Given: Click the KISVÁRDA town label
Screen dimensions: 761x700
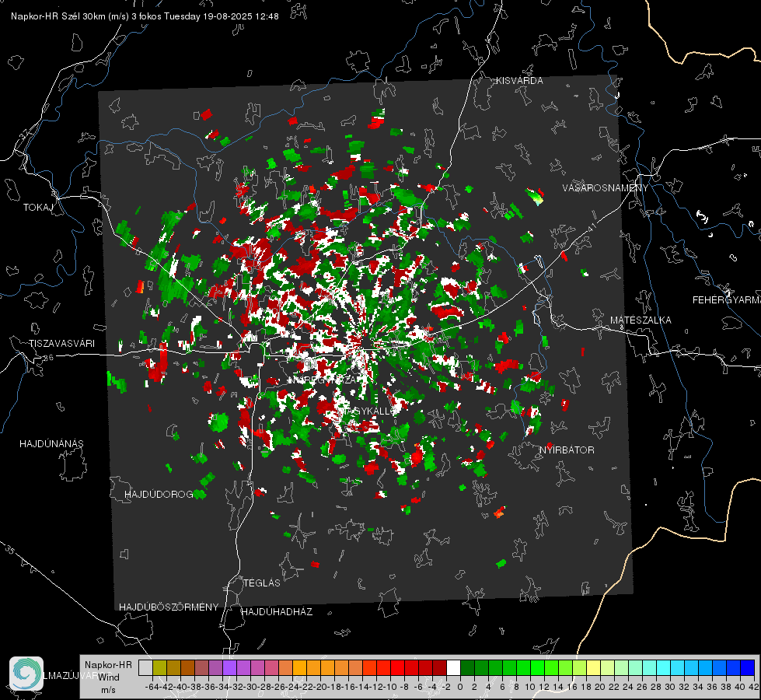Looking at the screenshot, I should [x=519, y=81].
